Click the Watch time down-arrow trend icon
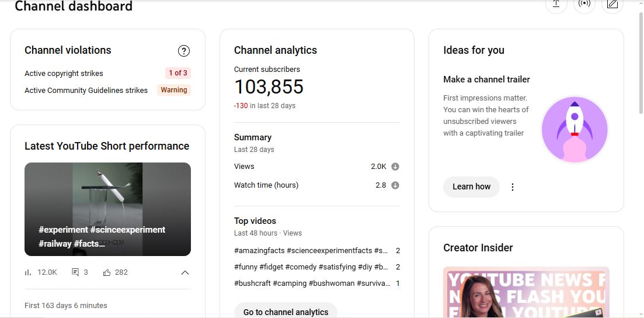The height and width of the screenshot is (318, 644). tap(395, 185)
